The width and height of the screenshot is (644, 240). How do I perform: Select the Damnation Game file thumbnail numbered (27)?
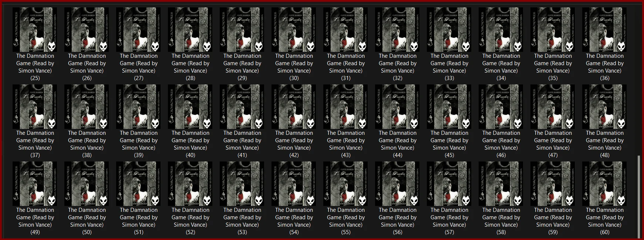(139, 30)
